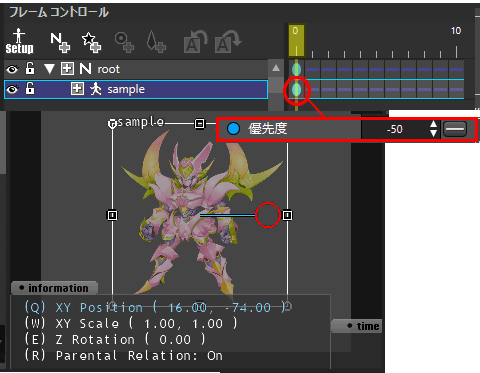Click the priority interpolation line button
This screenshot has width=480, height=373.
pos(455,129)
